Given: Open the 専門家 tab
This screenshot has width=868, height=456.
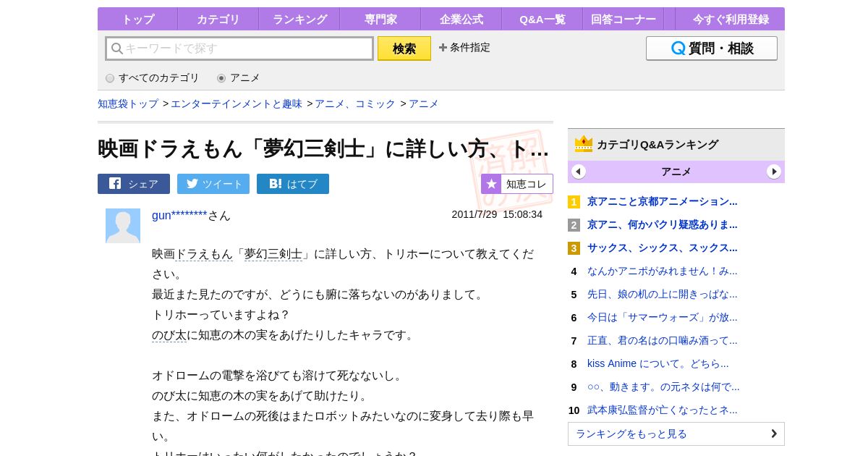Looking at the screenshot, I should (x=380, y=20).
